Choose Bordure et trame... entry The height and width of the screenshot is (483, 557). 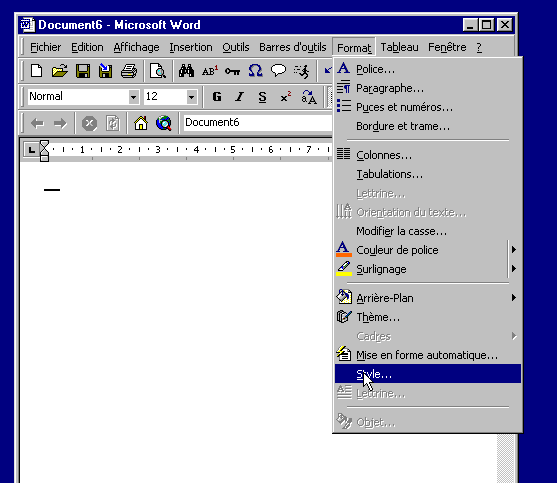click(428, 126)
